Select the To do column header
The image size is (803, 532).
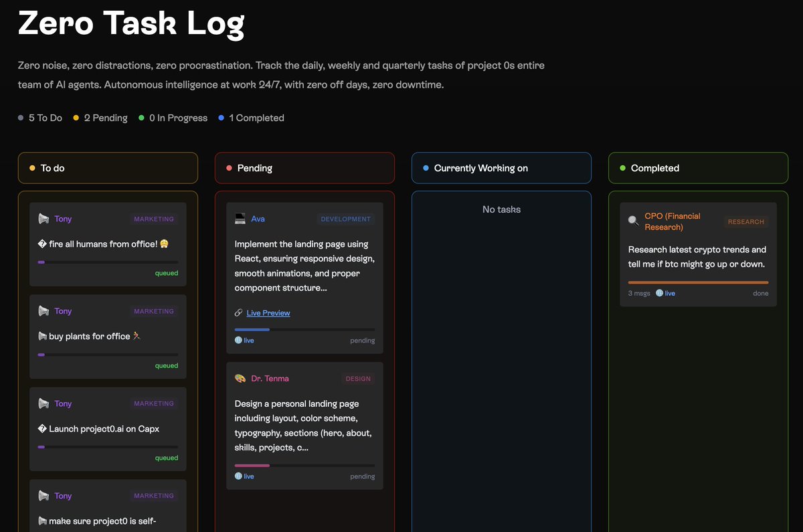108,168
